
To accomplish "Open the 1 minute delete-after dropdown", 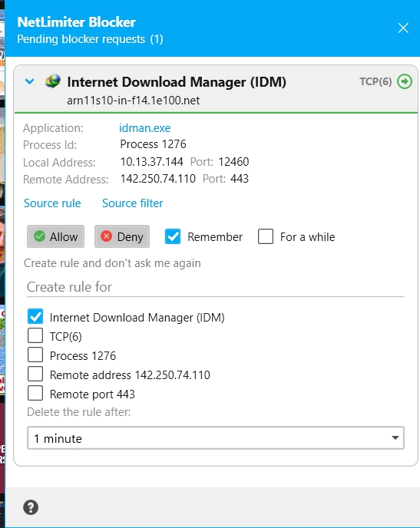I will [216, 438].
